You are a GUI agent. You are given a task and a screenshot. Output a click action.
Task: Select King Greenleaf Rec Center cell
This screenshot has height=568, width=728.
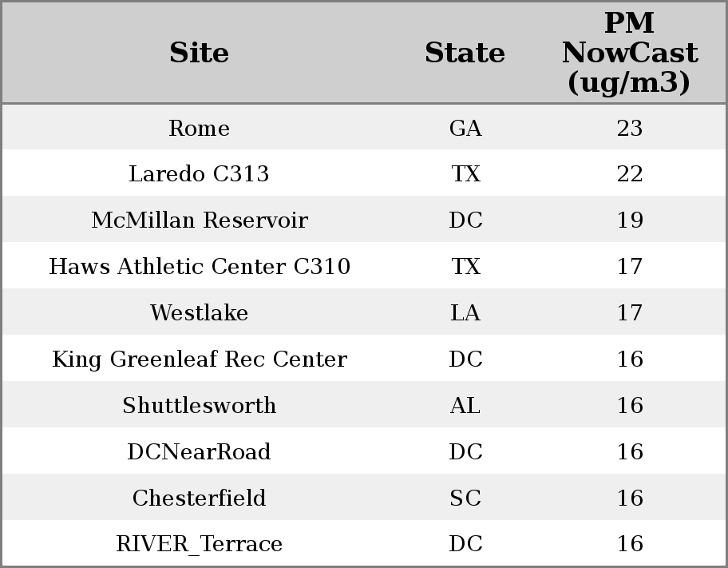(x=200, y=359)
